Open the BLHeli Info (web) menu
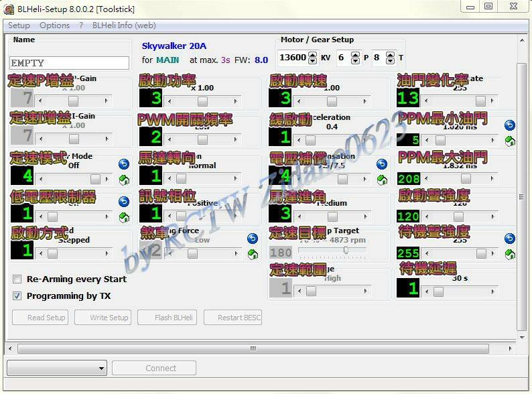Viewport: 532px width, 394px height. click(x=124, y=25)
